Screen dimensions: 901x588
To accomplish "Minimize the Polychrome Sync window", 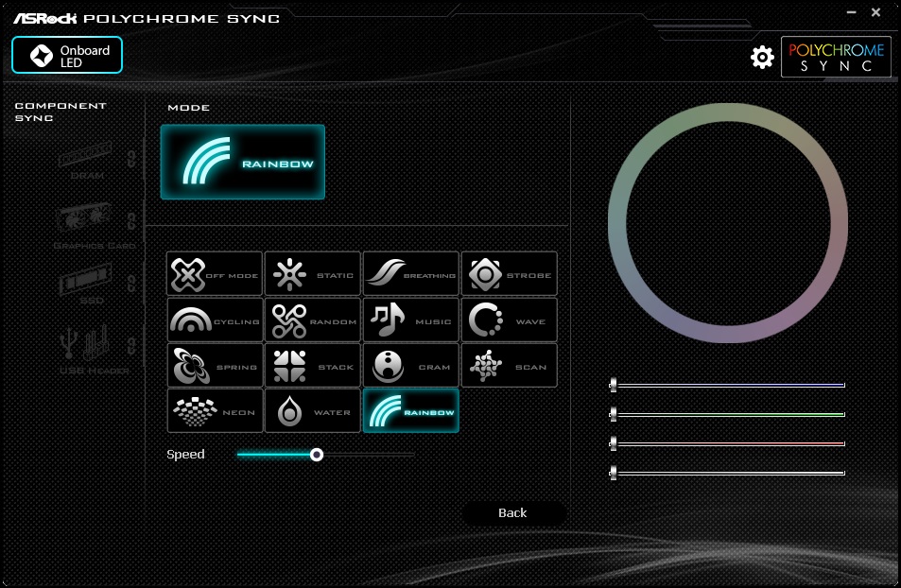I will [852, 12].
